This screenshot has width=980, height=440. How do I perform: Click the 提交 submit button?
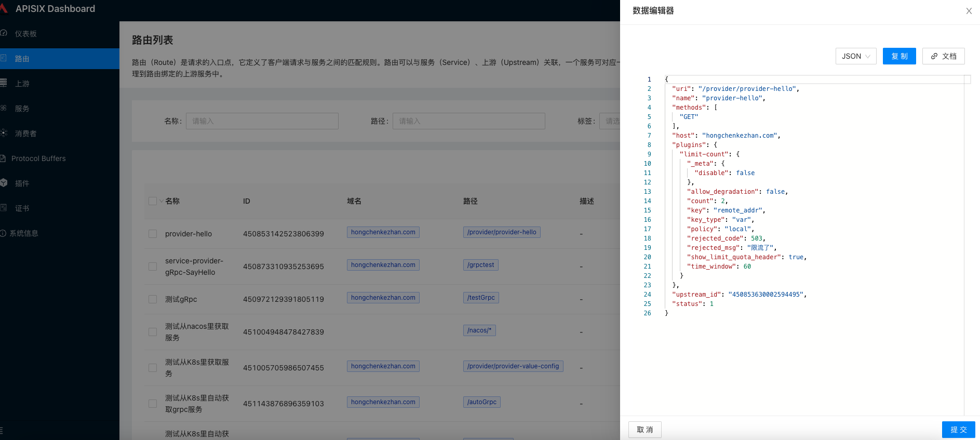959,430
